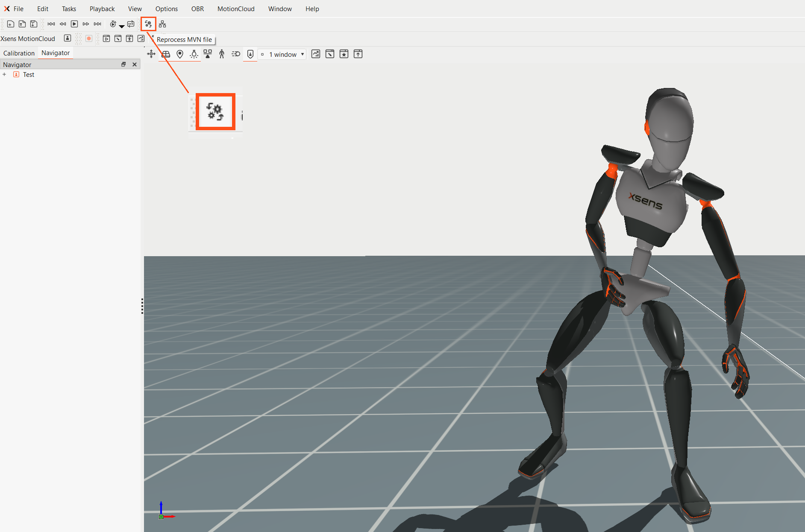Expand the Test item in Navigator
Image resolution: width=805 pixels, height=532 pixels.
[4, 75]
